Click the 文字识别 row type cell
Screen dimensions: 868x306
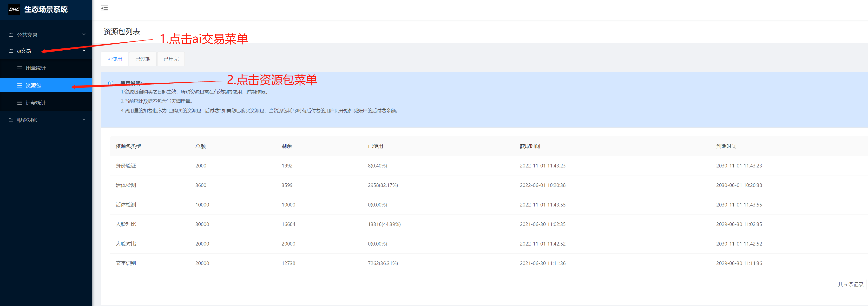coord(126,263)
